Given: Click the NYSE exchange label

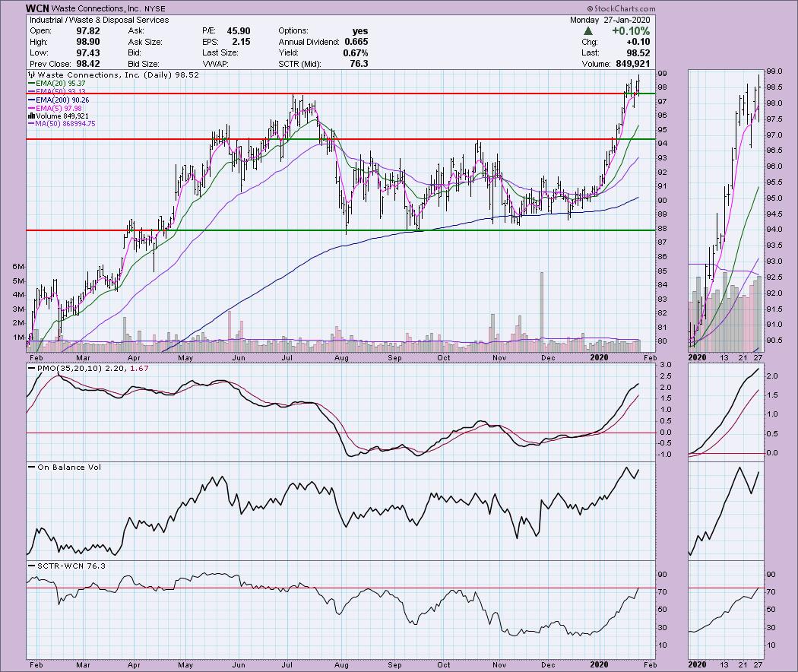Looking at the screenshot, I should click(154, 8).
